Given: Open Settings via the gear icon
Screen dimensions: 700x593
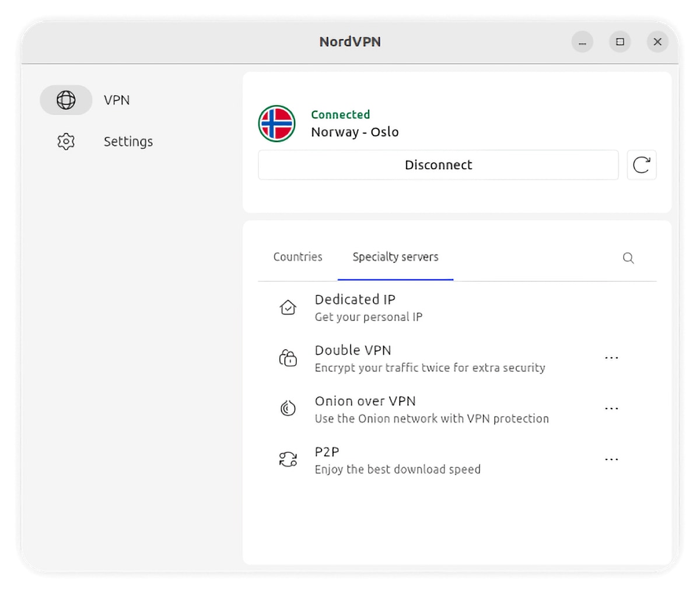Looking at the screenshot, I should 66,141.
